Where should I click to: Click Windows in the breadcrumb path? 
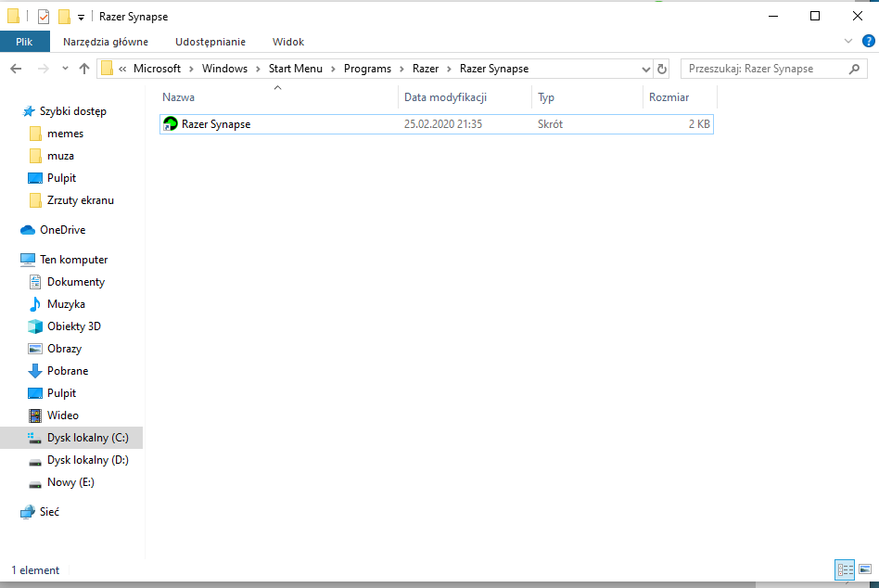(x=224, y=69)
